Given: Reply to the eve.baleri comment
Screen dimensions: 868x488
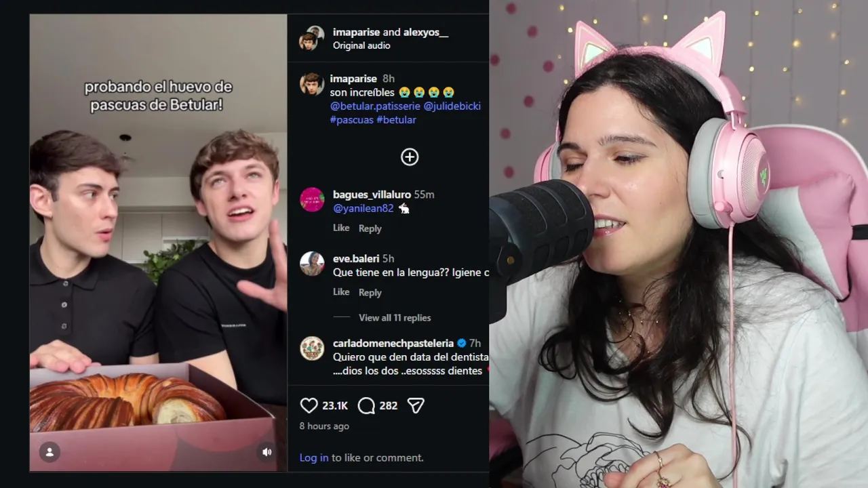Looking at the screenshot, I should click(x=370, y=292).
